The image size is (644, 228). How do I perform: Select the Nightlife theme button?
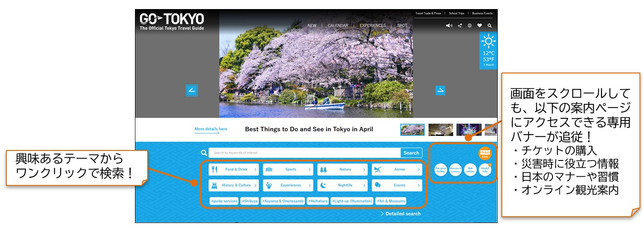tap(342, 185)
